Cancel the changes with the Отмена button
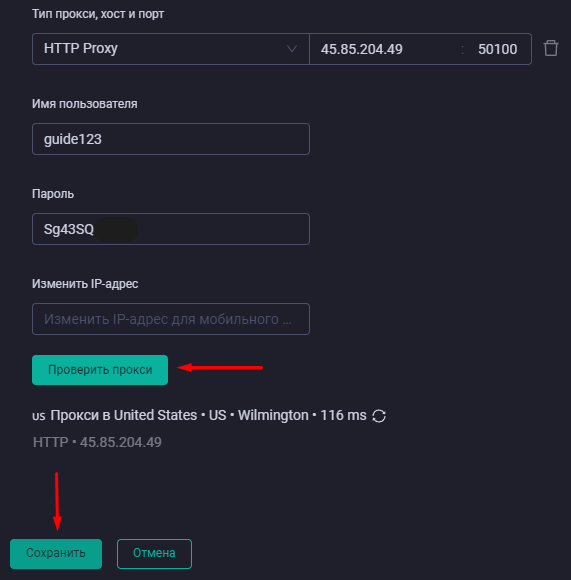 (154, 554)
